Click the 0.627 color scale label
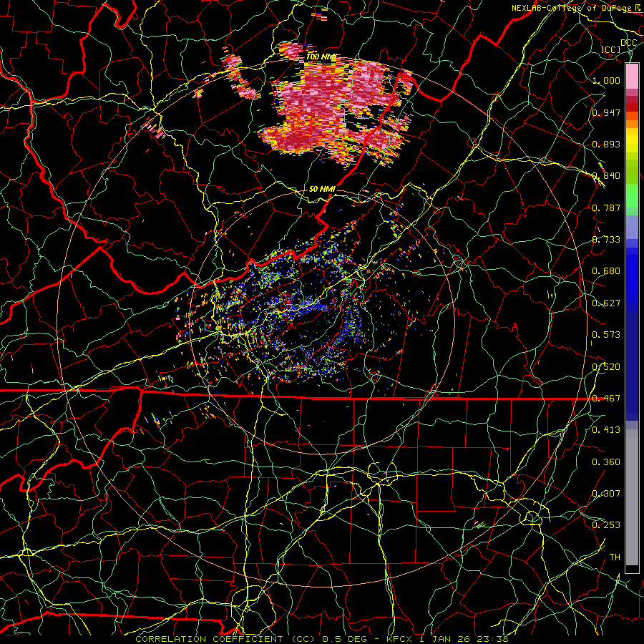Image resolution: width=644 pixels, height=644 pixels. click(606, 303)
